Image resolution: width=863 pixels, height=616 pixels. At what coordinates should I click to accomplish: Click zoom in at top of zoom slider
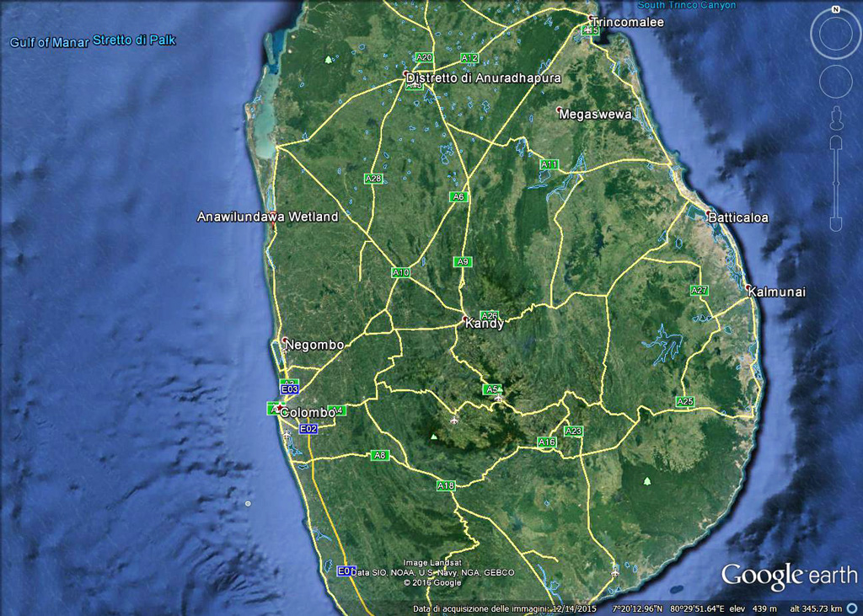pyautogui.click(x=835, y=142)
